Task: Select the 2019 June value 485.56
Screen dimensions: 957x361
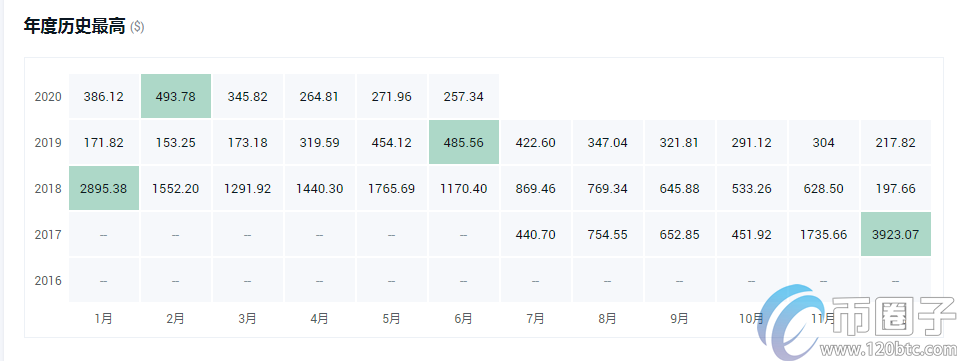Action: [464, 142]
